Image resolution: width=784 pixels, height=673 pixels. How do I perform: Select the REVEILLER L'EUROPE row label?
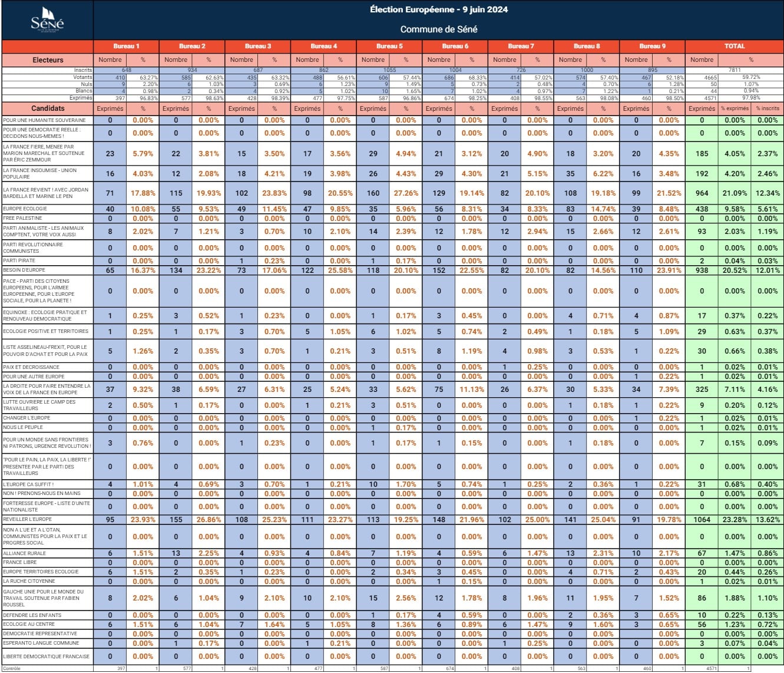click(28, 519)
